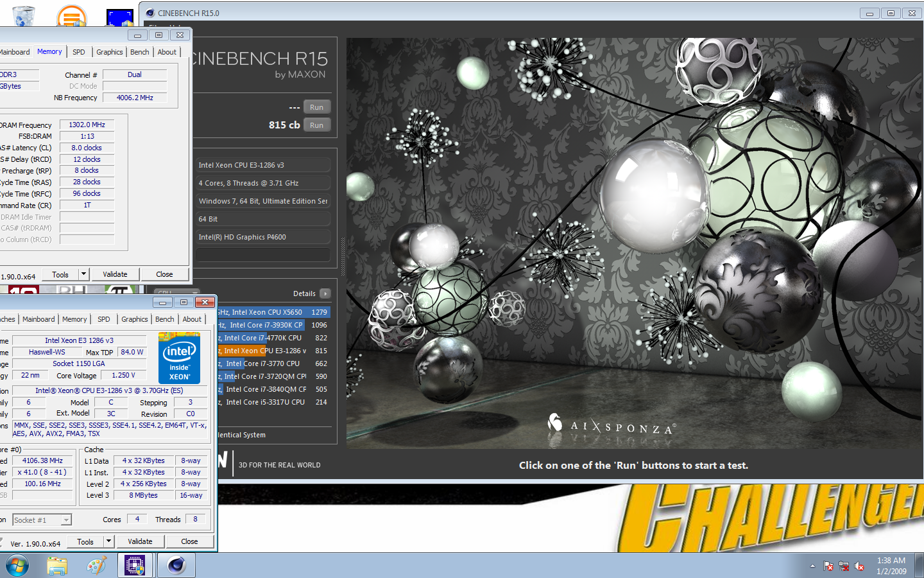Click the rendered spheres image in Cinebench
The width and height of the screenshot is (924, 578).
click(634, 243)
